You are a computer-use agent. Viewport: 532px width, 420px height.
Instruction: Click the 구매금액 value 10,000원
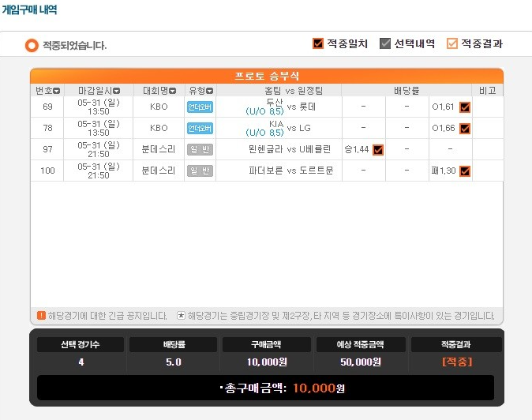[267, 362]
